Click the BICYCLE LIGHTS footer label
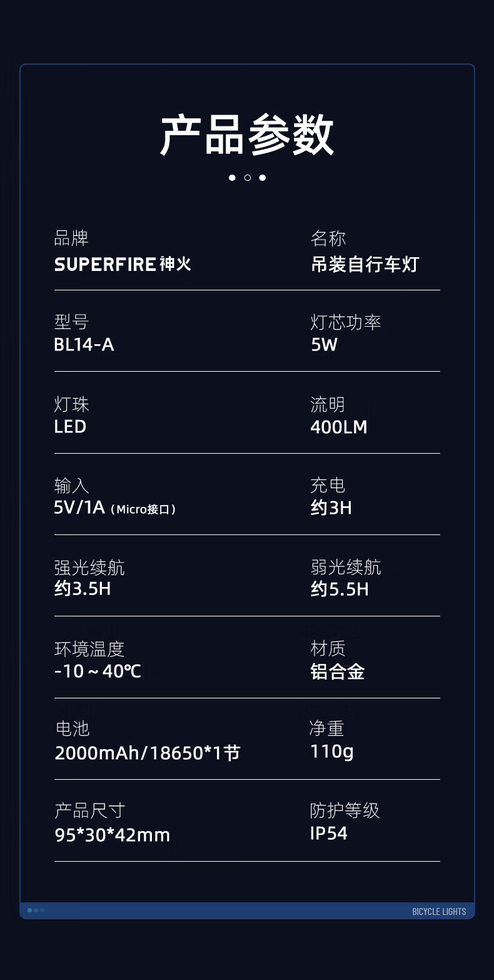 (x=439, y=911)
